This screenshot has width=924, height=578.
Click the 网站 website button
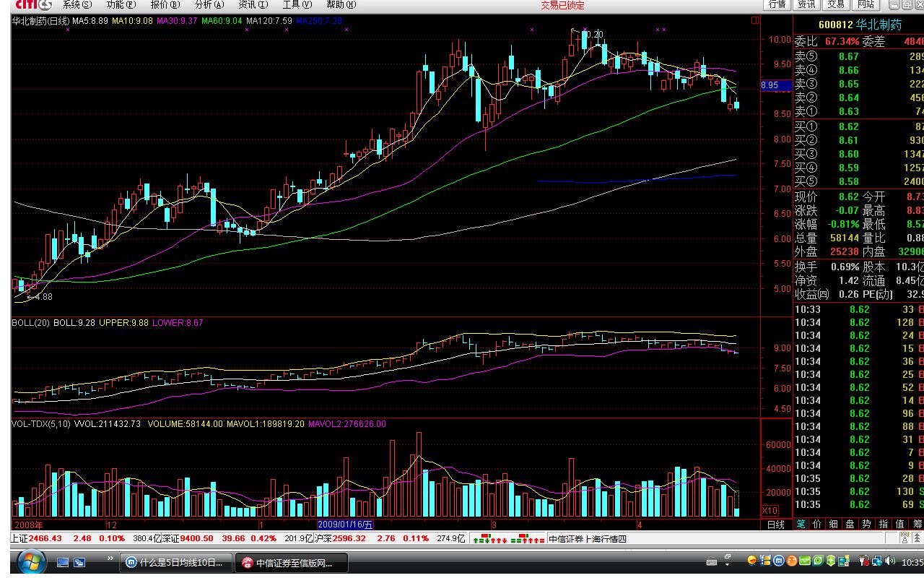tap(865, 4)
